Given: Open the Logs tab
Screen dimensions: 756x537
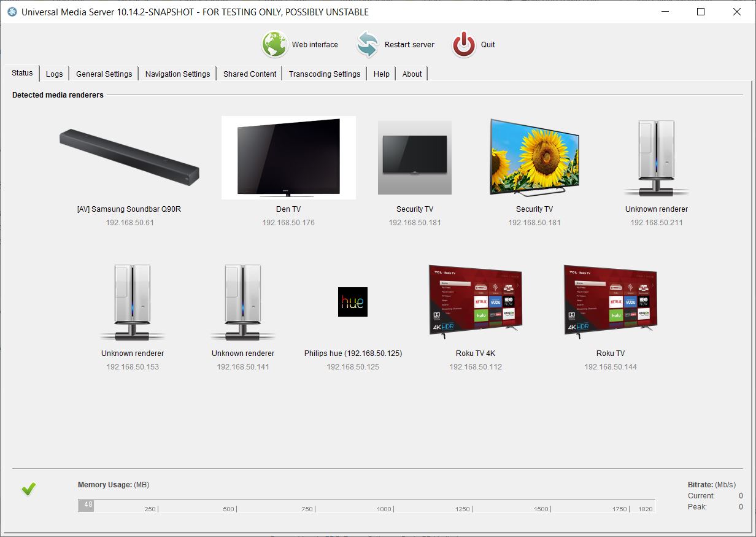Looking at the screenshot, I should tap(54, 74).
